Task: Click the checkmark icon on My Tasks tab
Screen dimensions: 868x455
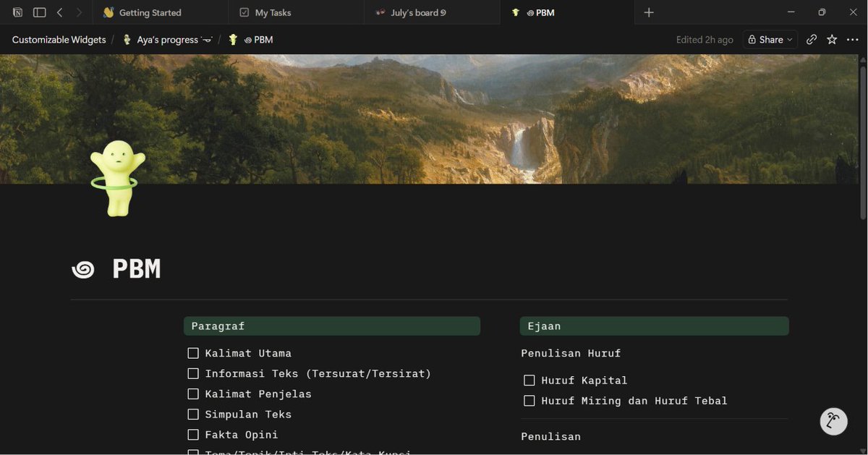Action: point(244,12)
